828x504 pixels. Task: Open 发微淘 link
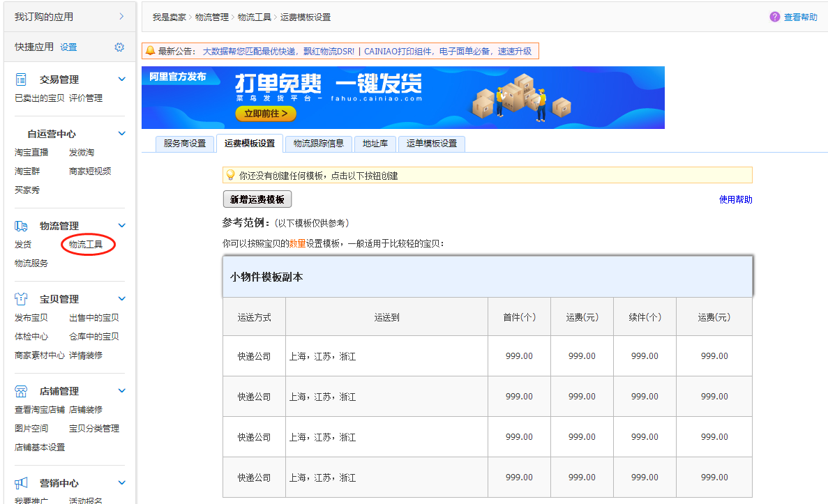(x=82, y=153)
